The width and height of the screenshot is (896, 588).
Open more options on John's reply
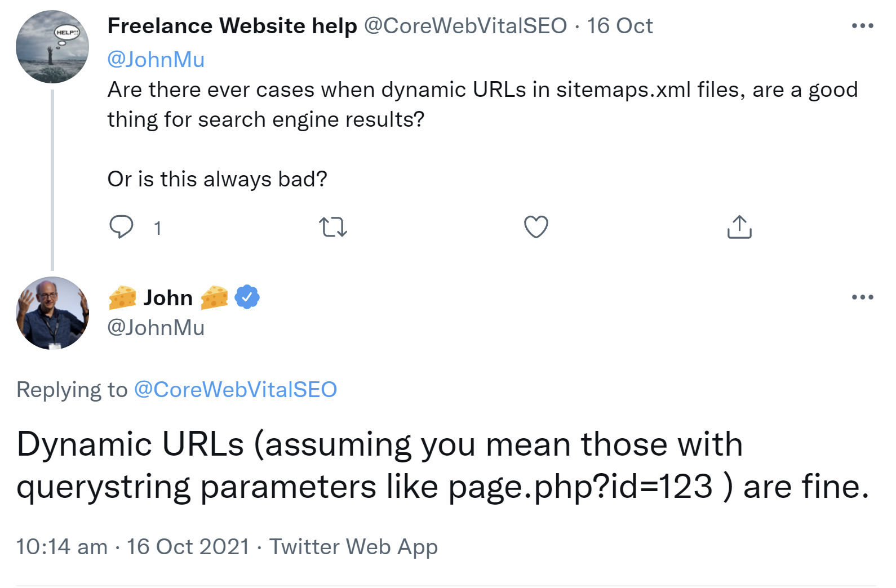[x=863, y=299]
